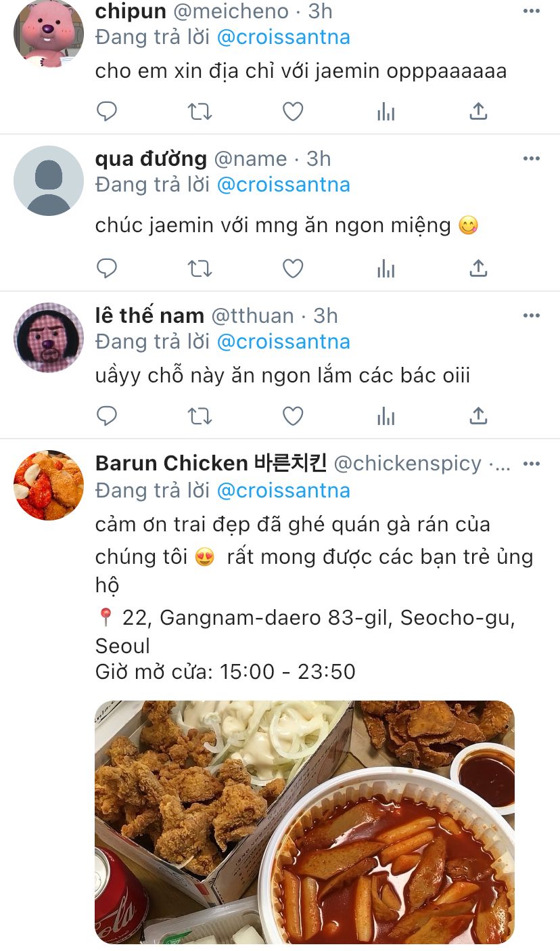Viewport: 560px width, 951px height.
Task: Retweet chipun's reply about the address
Action: pos(200,111)
